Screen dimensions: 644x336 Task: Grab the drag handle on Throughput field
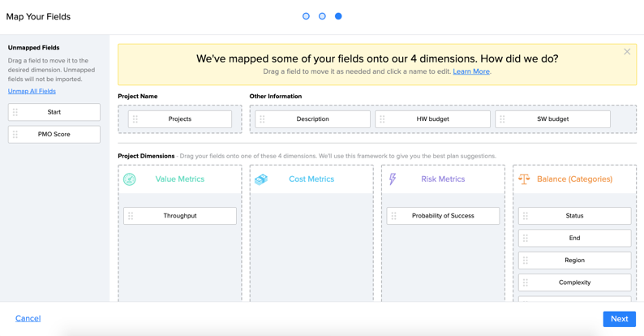click(x=131, y=216)
